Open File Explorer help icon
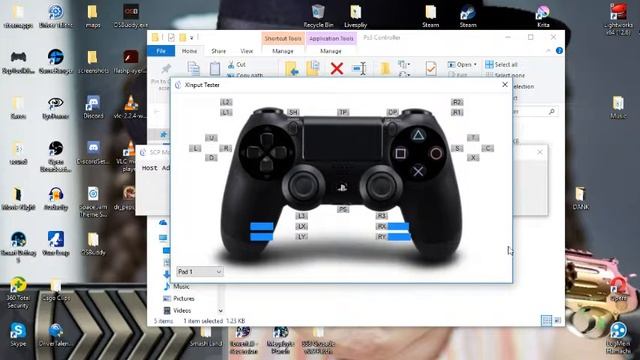This screenshot has height=360, width=640. 559,51
